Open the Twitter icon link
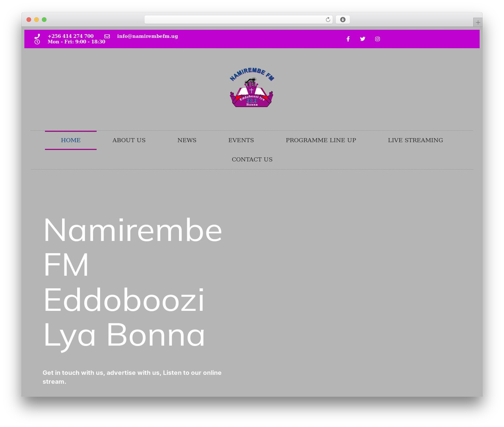 (363, 39)
